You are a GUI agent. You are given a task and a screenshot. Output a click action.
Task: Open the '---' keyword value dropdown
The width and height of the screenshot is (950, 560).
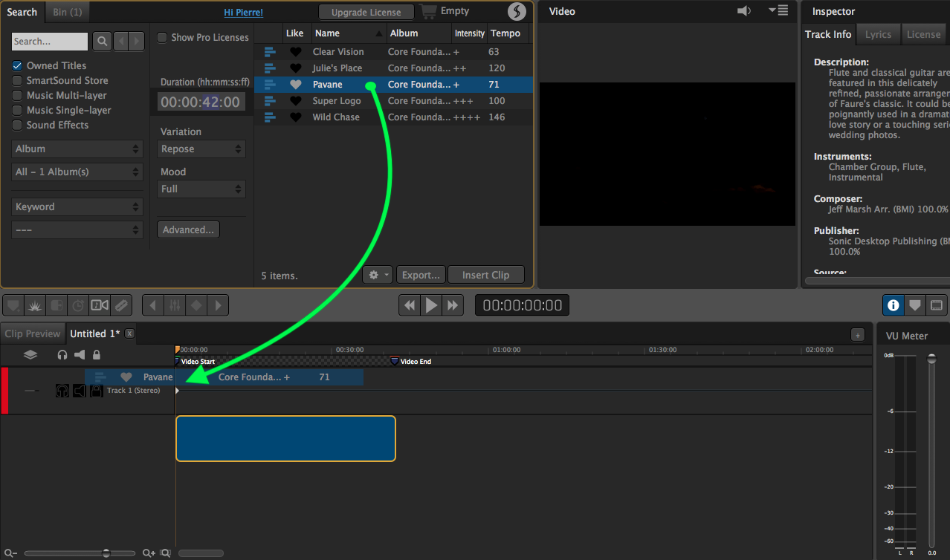coord(77,229)
